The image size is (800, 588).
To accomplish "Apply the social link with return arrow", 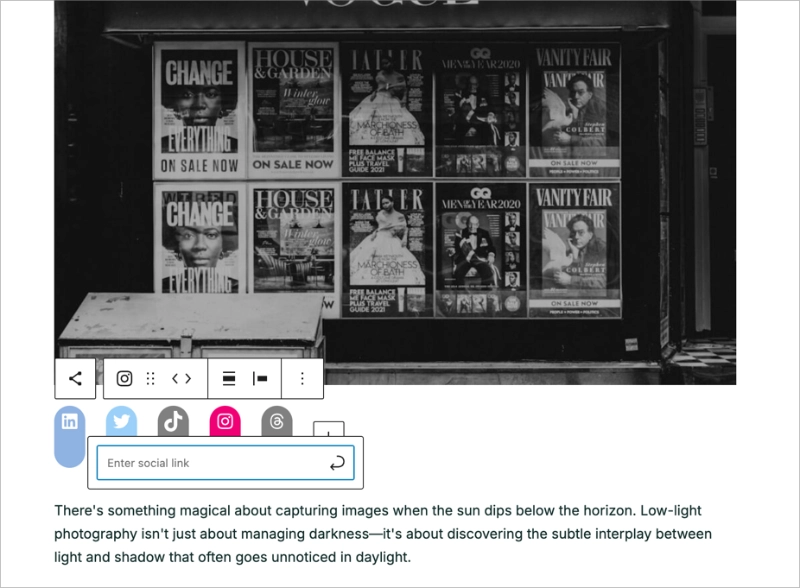I will coord(337,463).
